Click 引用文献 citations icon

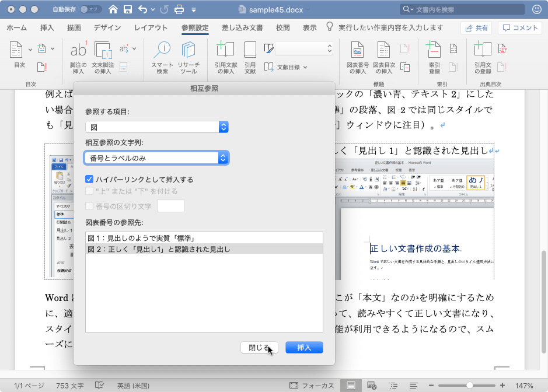(x=250, y=58)
